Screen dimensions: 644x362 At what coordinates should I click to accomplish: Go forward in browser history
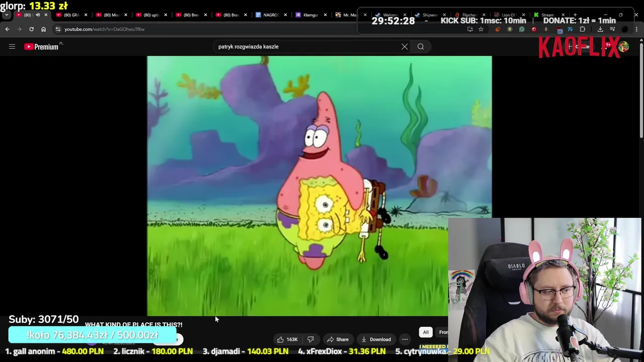pyautogui.click(x=19, y=29)
